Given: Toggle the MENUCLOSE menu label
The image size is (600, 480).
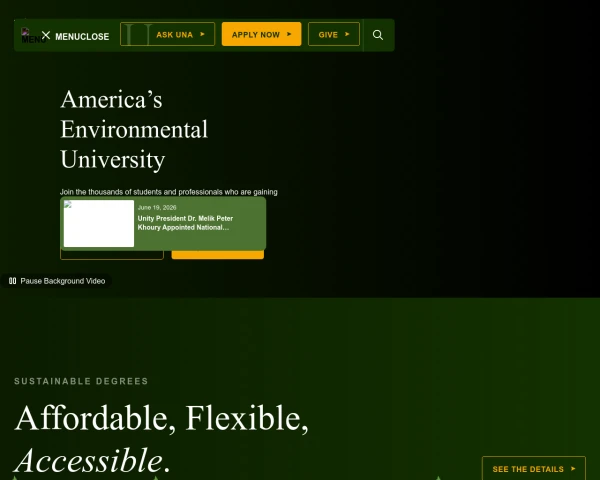Looking at the screenshot, I should 82,37.
